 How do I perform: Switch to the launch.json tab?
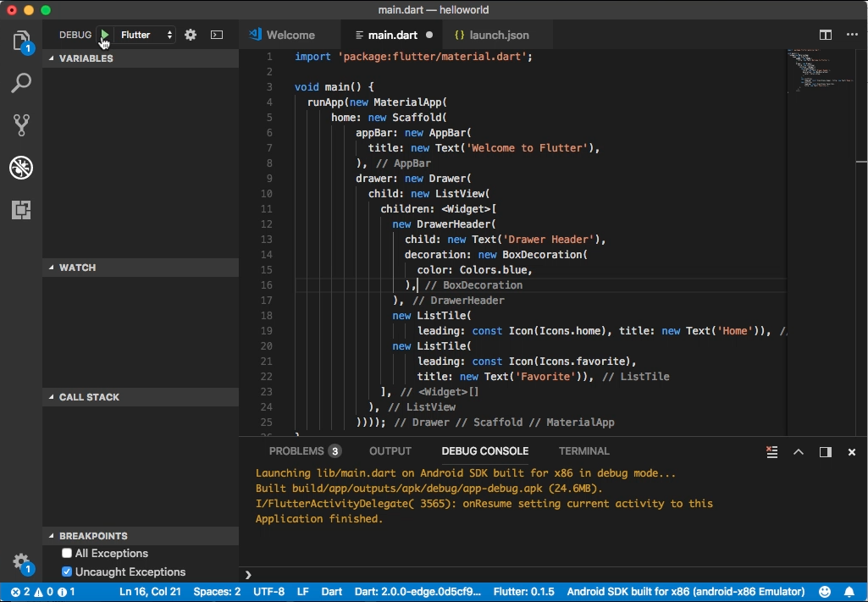[x=499, y=35]
